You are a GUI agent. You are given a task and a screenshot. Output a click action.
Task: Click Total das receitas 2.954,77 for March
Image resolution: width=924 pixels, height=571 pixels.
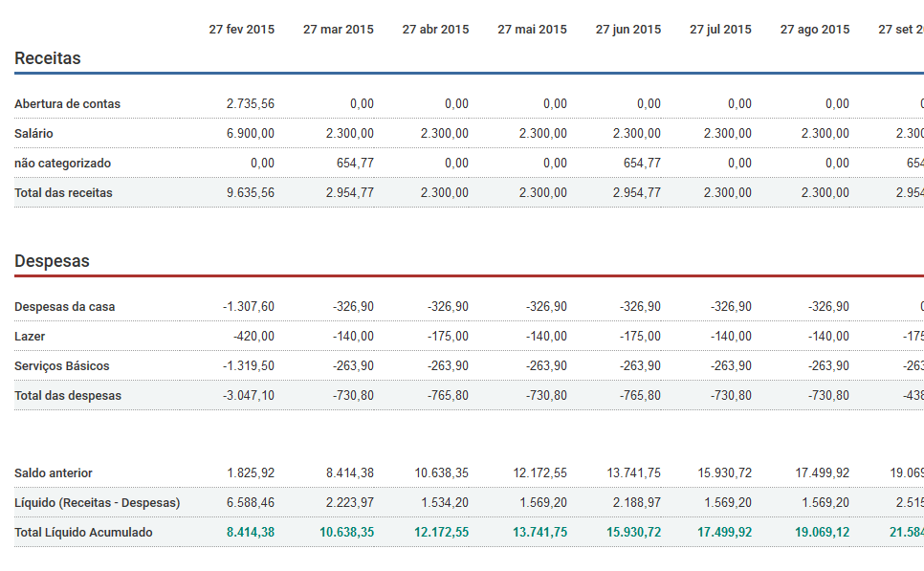coord(349,192)
